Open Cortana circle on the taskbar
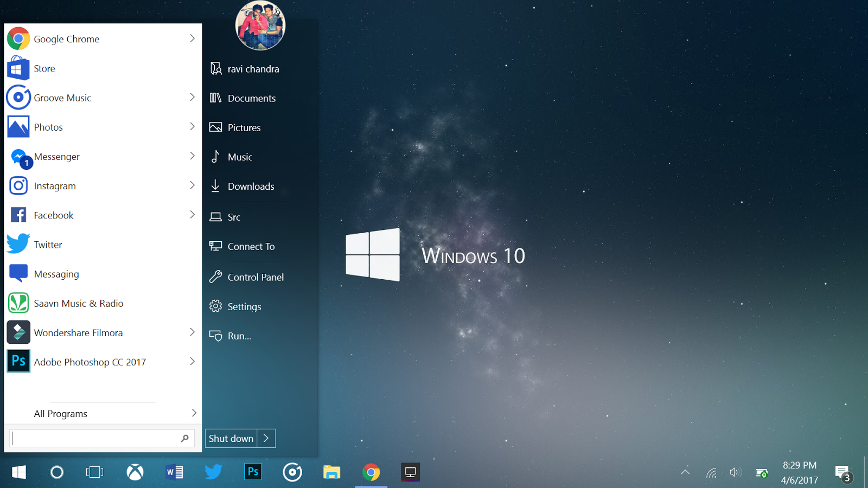This screenshot has width=868, height=488. click(57, 472)
